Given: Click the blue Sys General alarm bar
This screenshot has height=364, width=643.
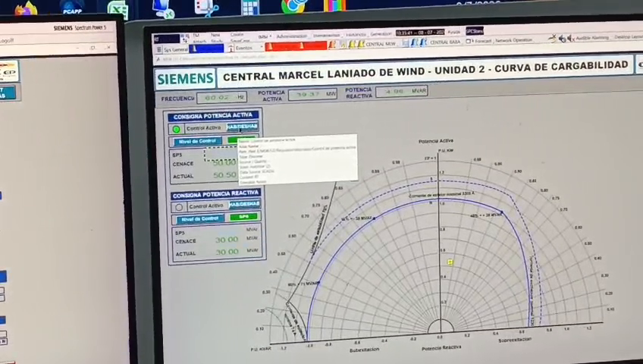Looking at the screenshot, I should [206, 49].
